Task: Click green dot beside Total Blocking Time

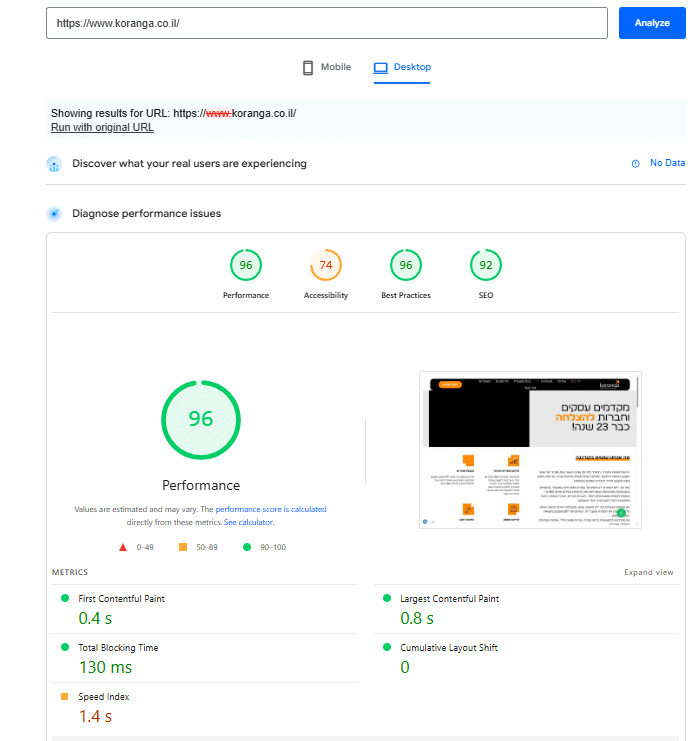Action: [65, 647]
